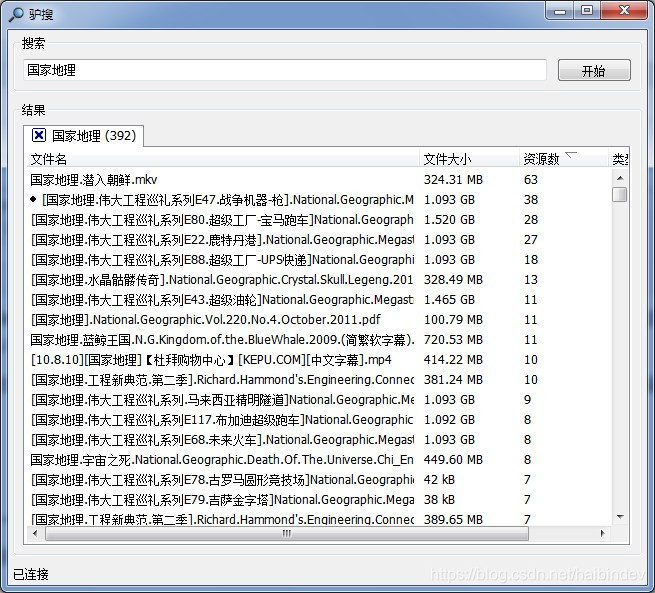This screenshot has width=655, height=593.
Task: Click the vertical scrollbar thumb
Action: [620, 194]
